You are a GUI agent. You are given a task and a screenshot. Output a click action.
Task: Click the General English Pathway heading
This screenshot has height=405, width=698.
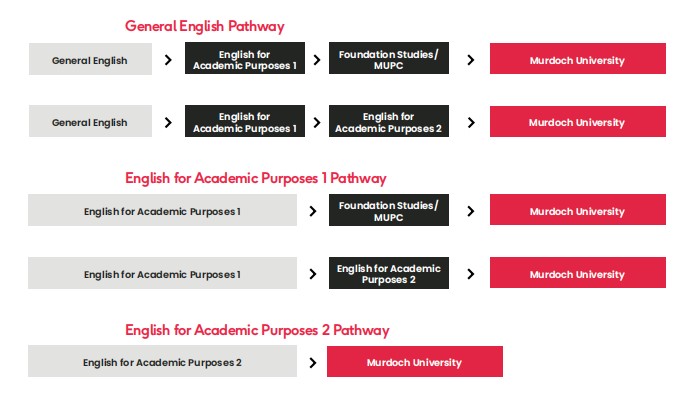point(205,27)
